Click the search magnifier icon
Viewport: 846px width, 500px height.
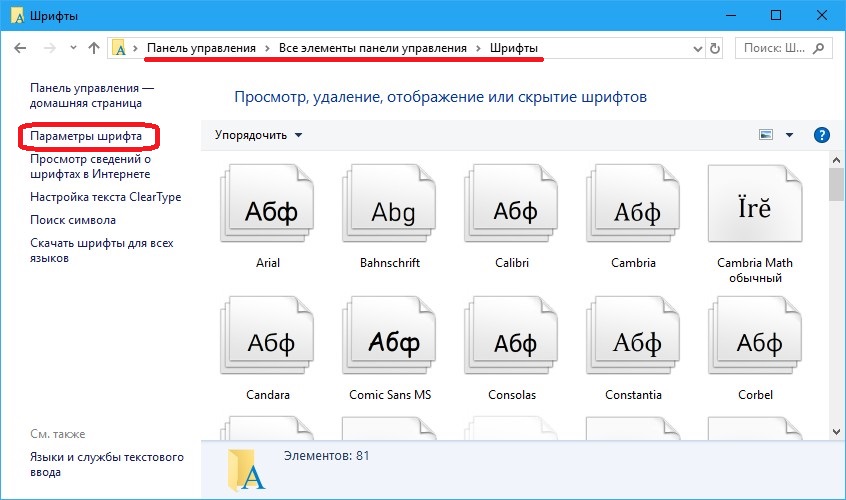tap(818, 48)
